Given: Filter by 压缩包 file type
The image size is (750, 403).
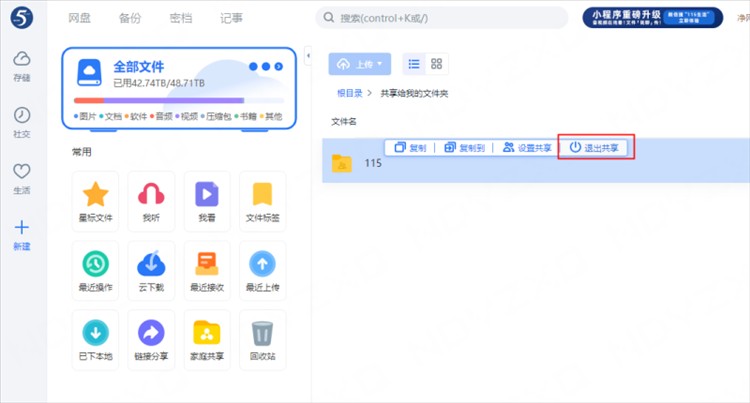Looking at the screenshot, I should pos(216,116).
